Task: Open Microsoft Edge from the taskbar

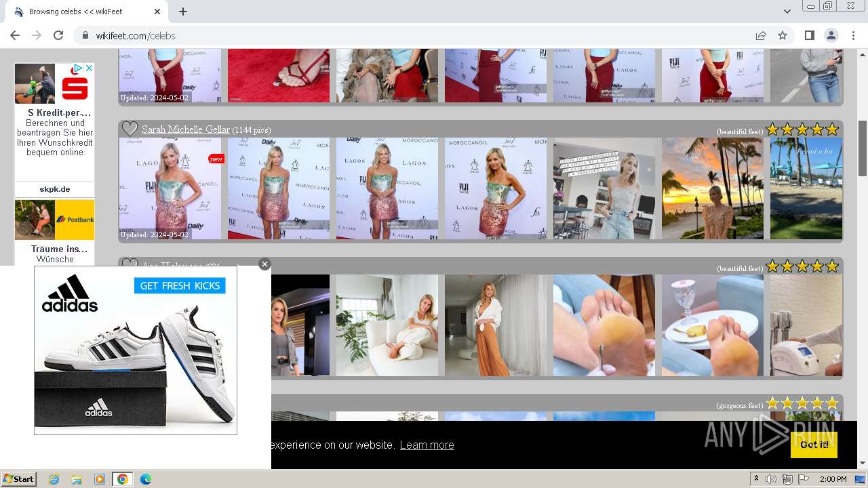Action: tap(145, 479)
